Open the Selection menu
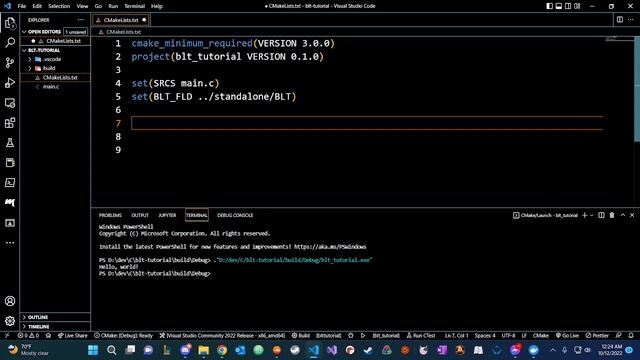This screenshot has width=640, height=360. click(59, 6)
